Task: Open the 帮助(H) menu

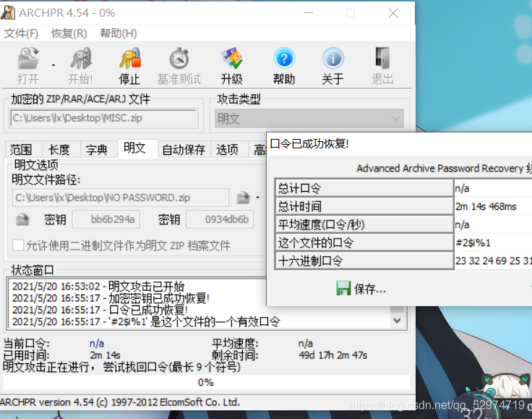Action: point(119,33)
